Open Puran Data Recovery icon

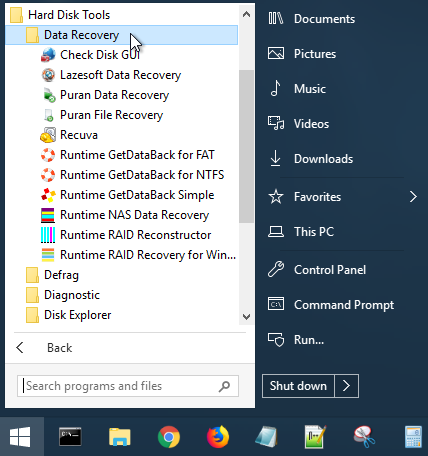(x=48, y=95)
